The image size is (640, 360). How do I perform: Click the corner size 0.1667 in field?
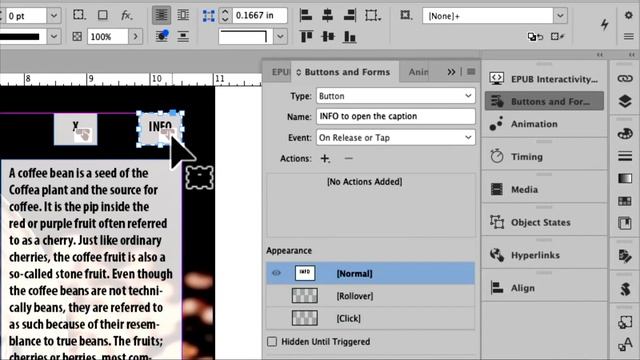coord(260,16)
